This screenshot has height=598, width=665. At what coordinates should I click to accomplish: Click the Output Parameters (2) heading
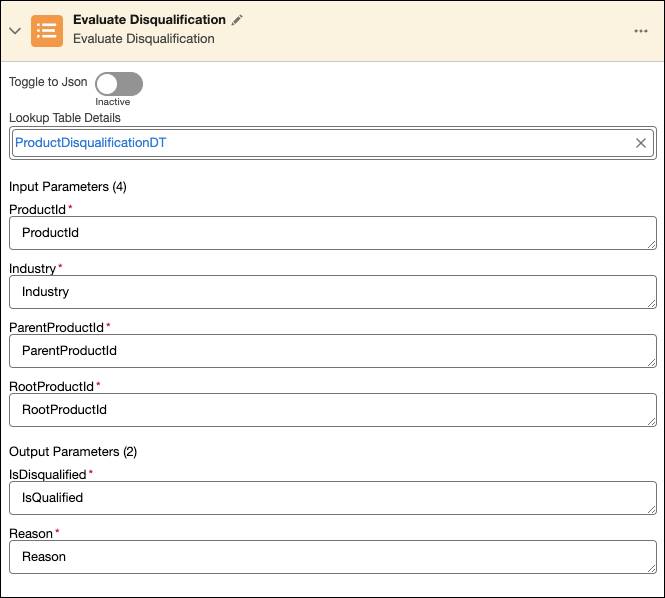73,452
